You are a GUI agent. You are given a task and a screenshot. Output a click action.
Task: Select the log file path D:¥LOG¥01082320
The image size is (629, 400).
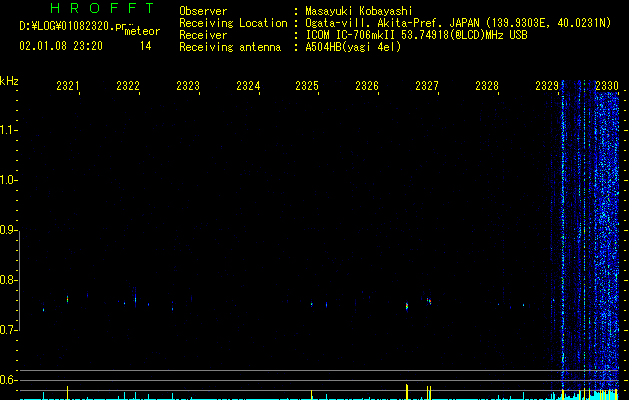point(67,26)
